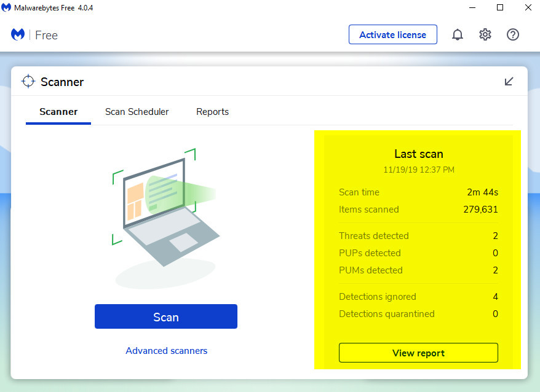The image size is (540, 392).
Task: Click the View report button
Action: click(x=418, y=353)
